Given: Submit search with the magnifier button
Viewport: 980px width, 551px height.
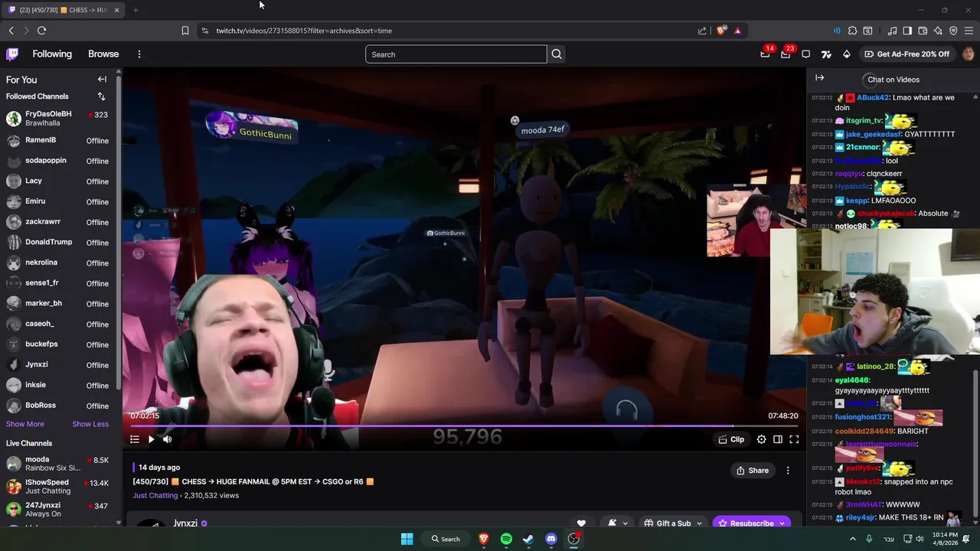Looking at the screenshot, I should pyautogui.click(x=557, y=54).
